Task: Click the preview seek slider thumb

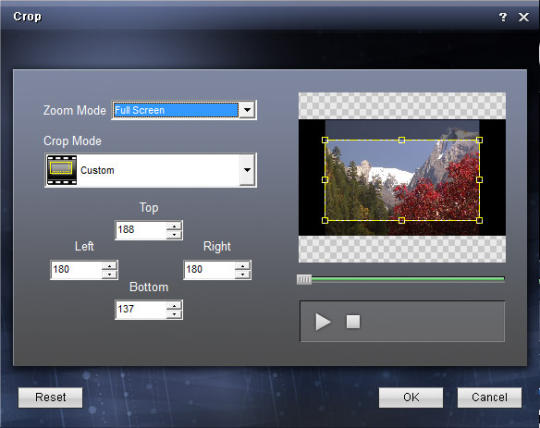Action: click(304, 280)
